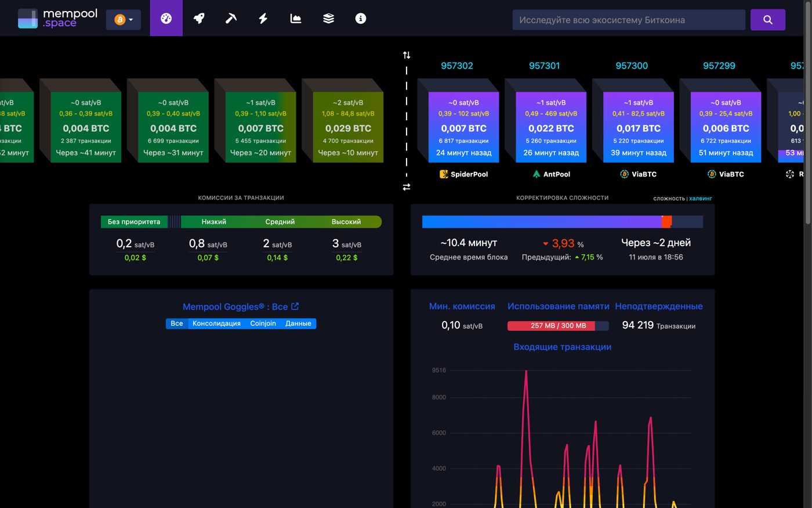812x508 pixels.
Task: Click the purple magnifier search button
Action: (x=768, y=20)
